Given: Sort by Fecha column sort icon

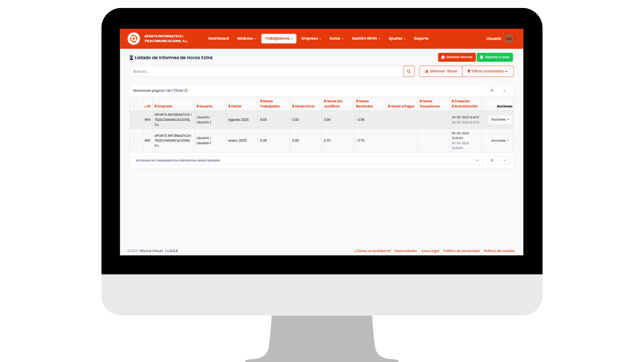Looking at the screenshot, I should [x=229, y=107].
